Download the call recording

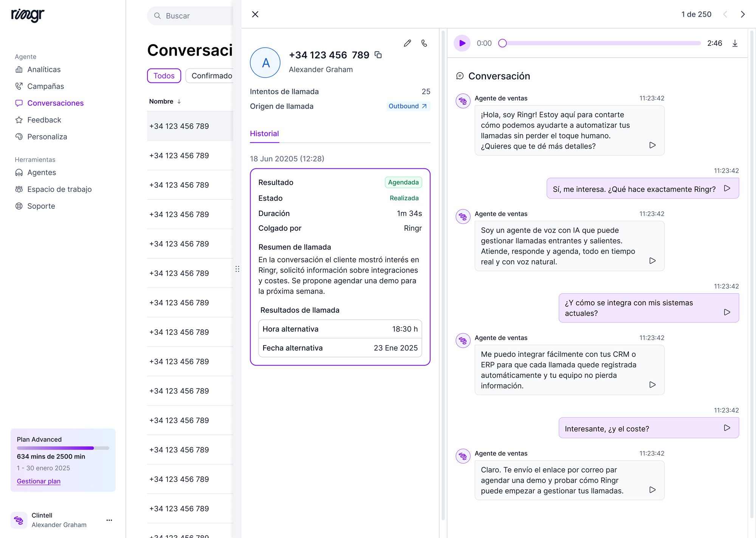[x=735, y=43]
